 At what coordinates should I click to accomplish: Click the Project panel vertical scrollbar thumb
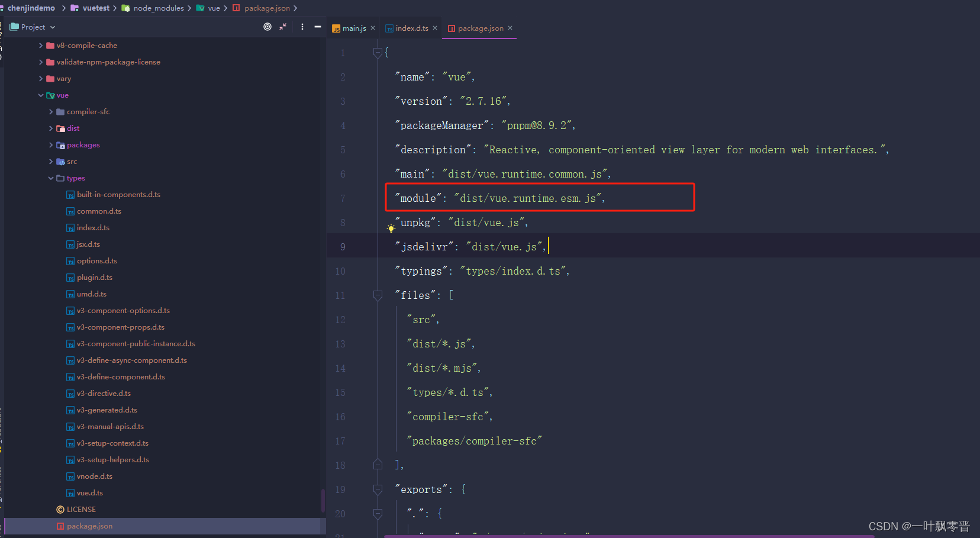[323, 501]
